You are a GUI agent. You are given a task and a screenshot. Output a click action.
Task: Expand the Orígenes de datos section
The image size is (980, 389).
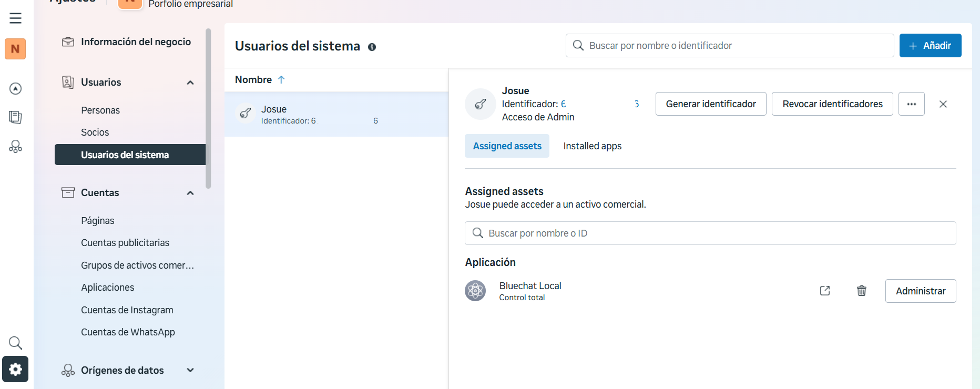(x=190, y=370)
